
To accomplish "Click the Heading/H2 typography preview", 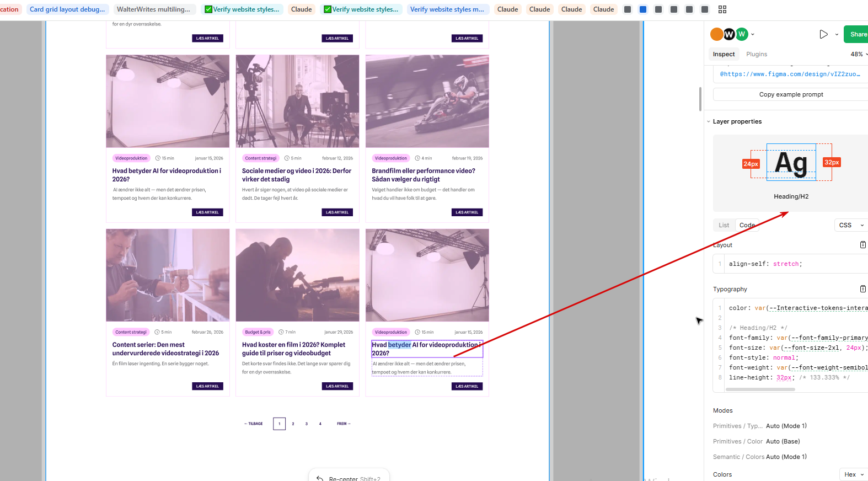I will (x=791, y=173).
